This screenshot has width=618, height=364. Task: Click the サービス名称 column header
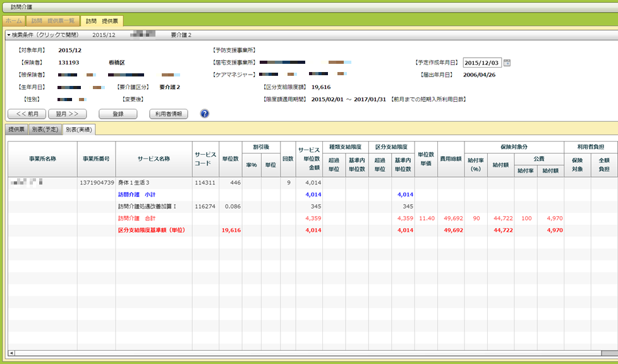coord(154,159)
